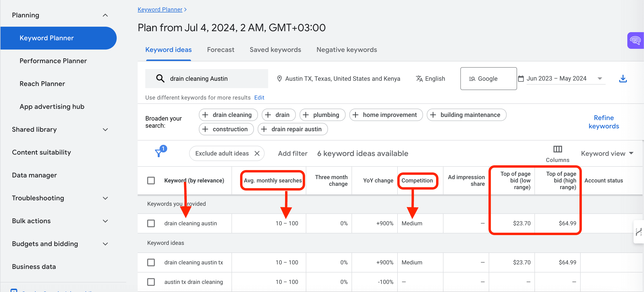Open the Columns settings icon
The height and width of the screenshot is (292, 644).
(x=557, y=149)
